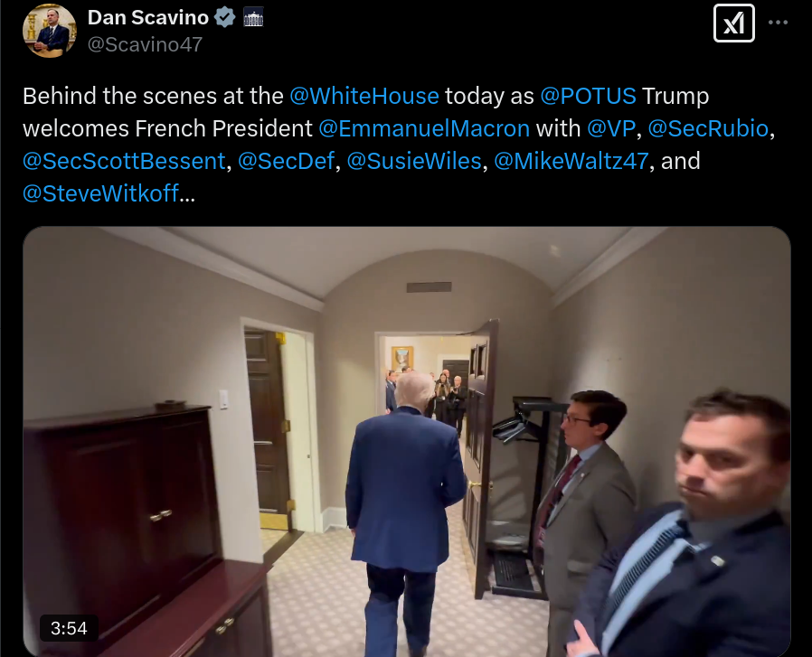Screen dimensions: 812x657
Task: Open the Dan Scavino display name
Action: [148, 17]
